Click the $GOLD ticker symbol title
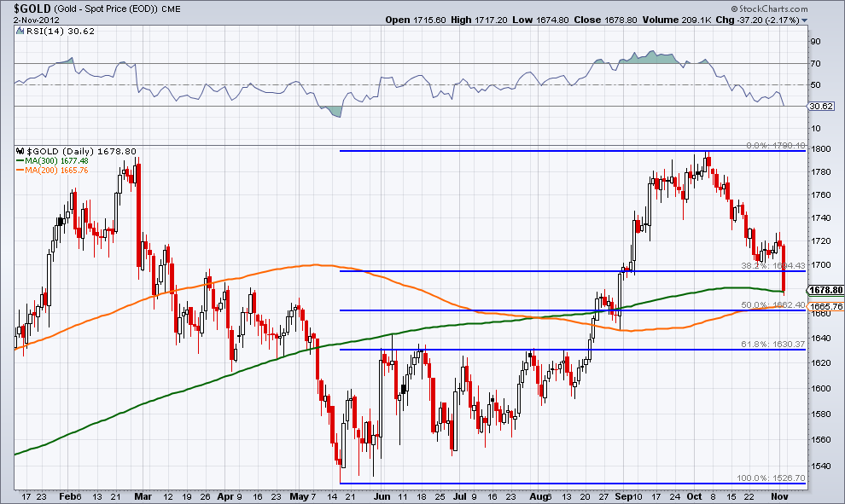Viewport: 845px width, 504px height. point(28,7)
